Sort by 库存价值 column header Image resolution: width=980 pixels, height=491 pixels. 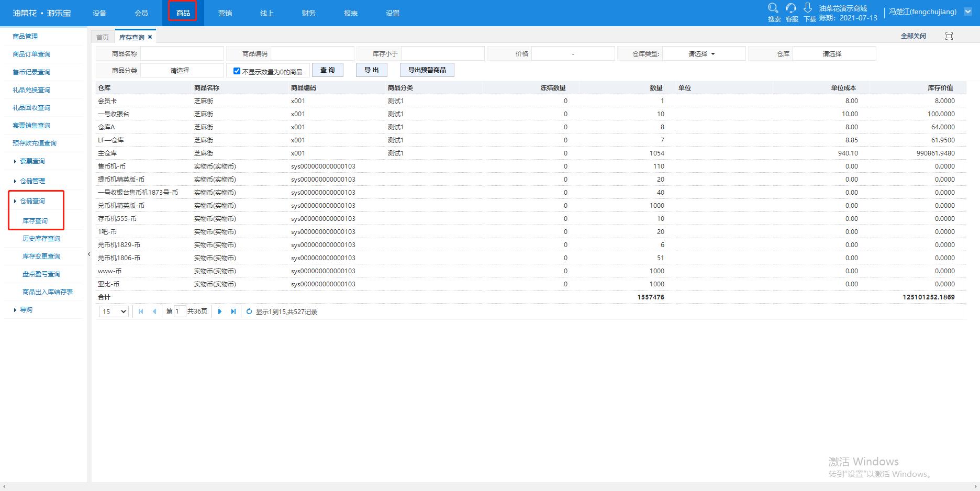pyautogui.click(x=940, y=88)
